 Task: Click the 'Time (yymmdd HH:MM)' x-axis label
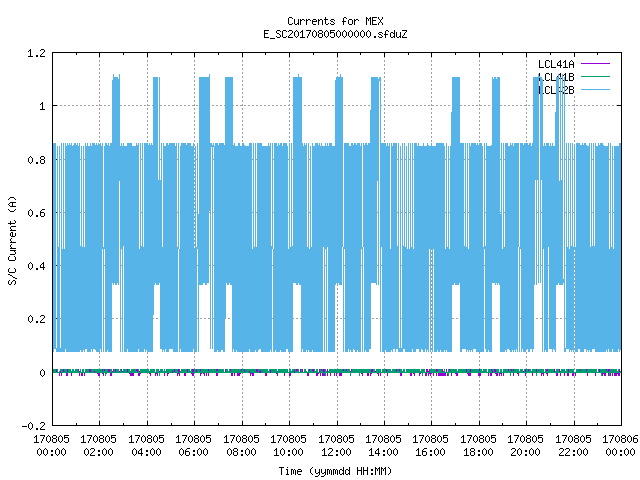[335, 471]
